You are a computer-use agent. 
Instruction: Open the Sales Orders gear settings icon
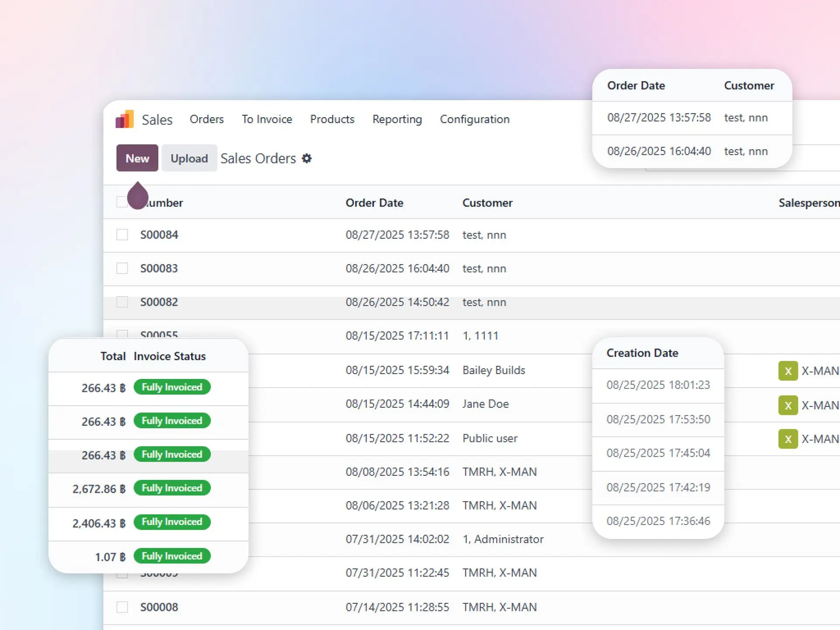click(307, 158)
